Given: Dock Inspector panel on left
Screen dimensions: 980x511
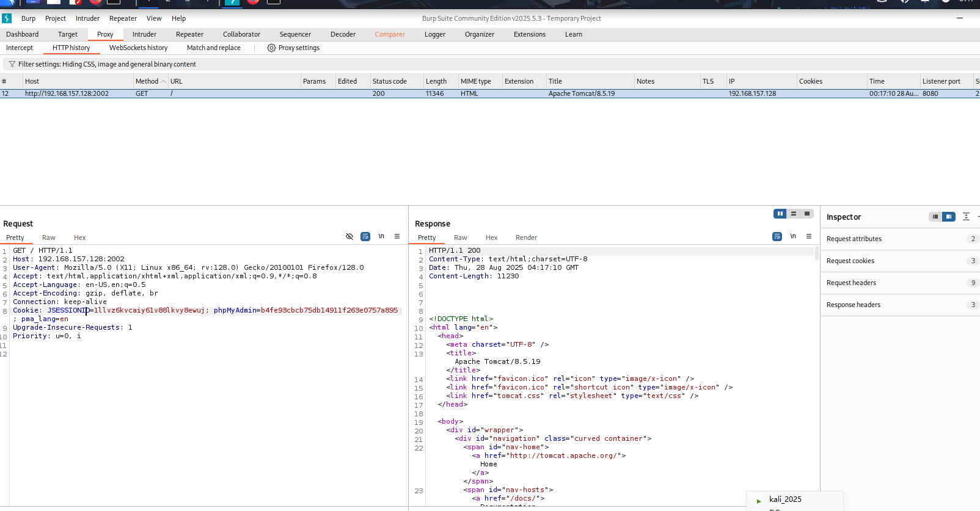Looking at the screenshot, I should pyautogui.click(x=935, y=217).
